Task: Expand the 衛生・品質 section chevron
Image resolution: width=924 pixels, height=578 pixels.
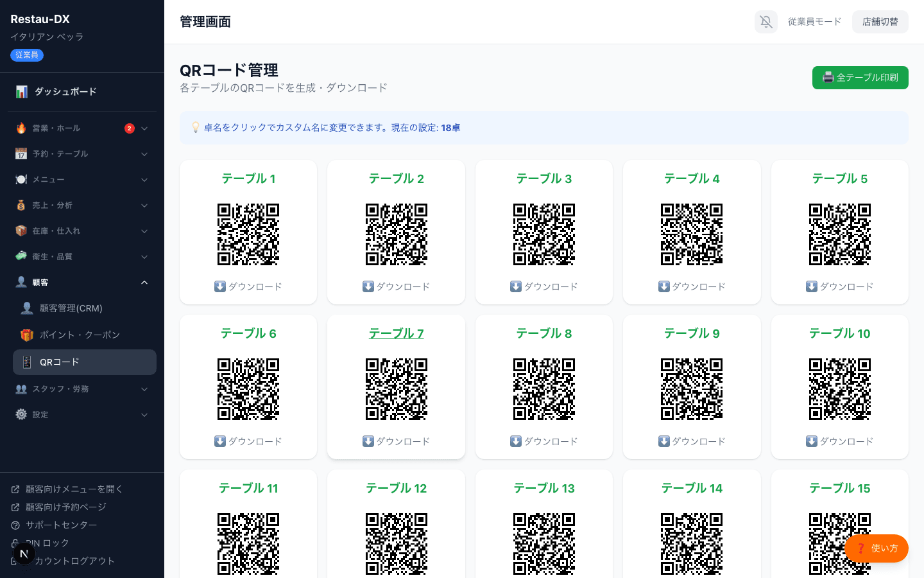Action: tap(144, 257)
